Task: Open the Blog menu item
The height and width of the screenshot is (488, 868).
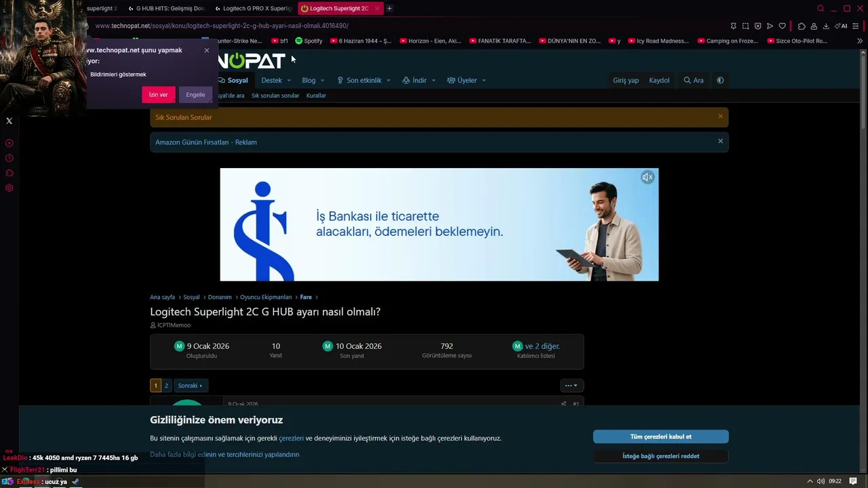Action: 309,80
